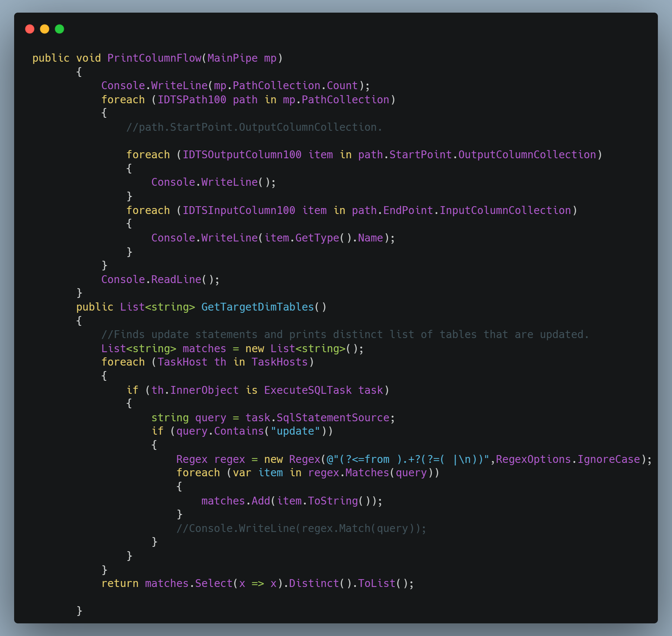672x636 pixels.
Task: Select the commented path.StartPoint.OutputColumnCollection line
Action: point(254,127)
